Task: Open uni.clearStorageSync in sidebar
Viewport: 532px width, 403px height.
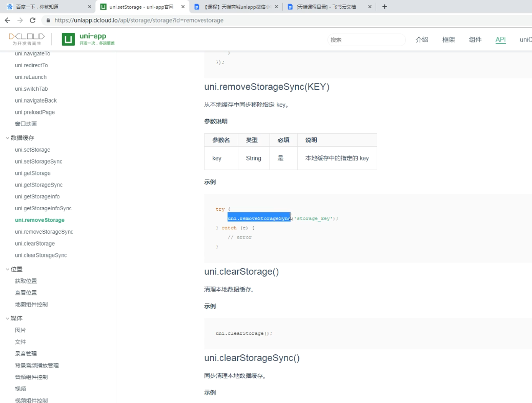Action: [40, 255]
